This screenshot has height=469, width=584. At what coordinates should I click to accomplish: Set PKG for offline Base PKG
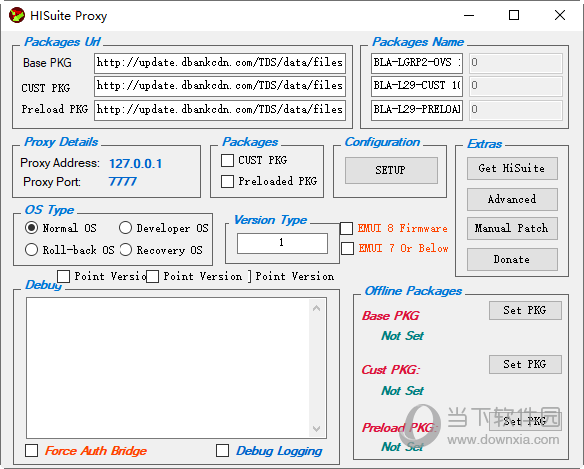[x=525, y=310]
